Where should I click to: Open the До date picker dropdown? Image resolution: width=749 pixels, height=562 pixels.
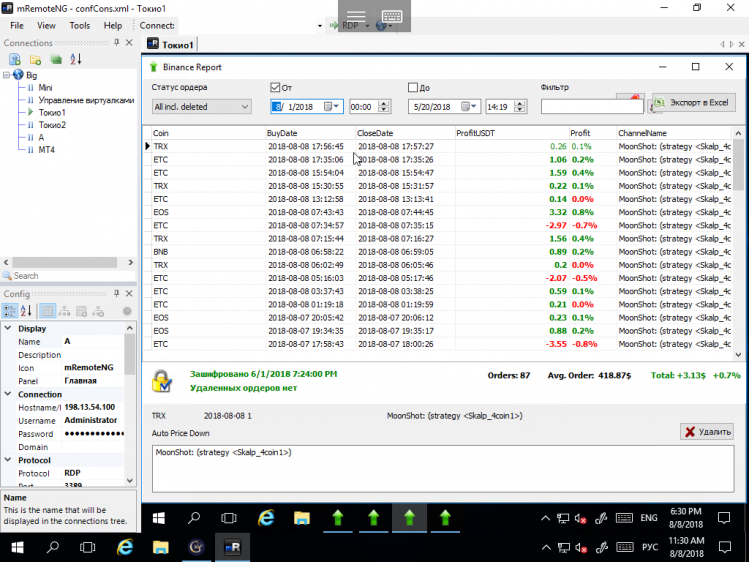(x=469, y=106)
